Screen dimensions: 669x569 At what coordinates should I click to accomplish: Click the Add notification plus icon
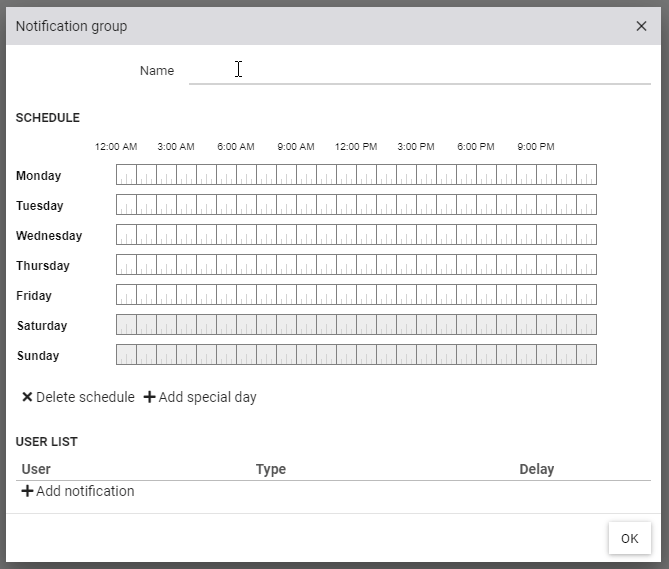[27, 491]
